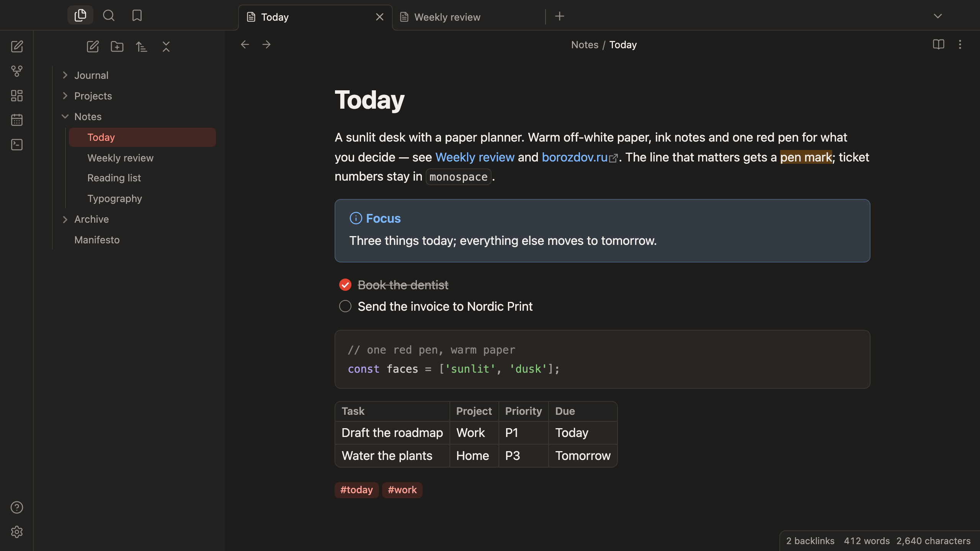The height and width of the screenshot is (551, 980).
Task: Click Notes in the breadcrumb
Action: click(585, 45)
